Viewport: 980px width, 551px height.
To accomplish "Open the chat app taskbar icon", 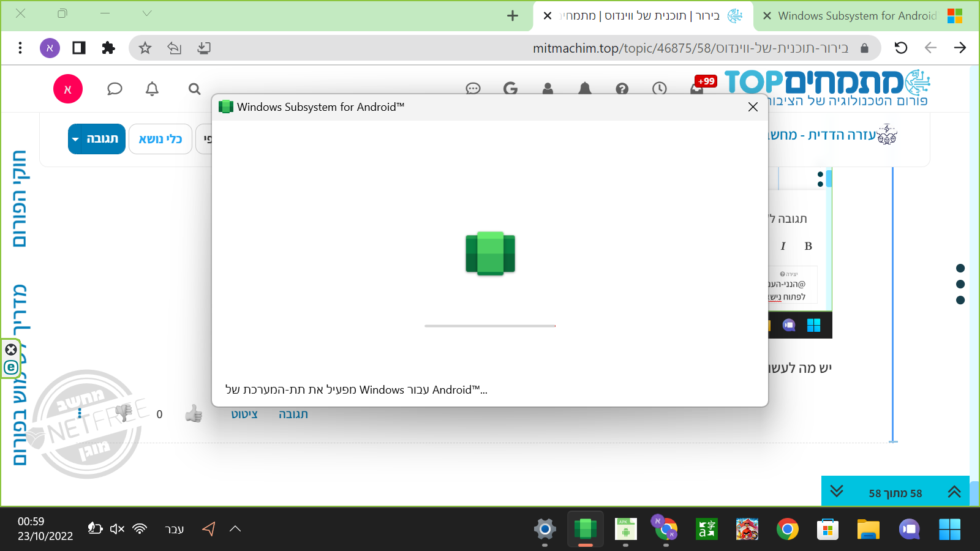I will click(x=908, y=529).
